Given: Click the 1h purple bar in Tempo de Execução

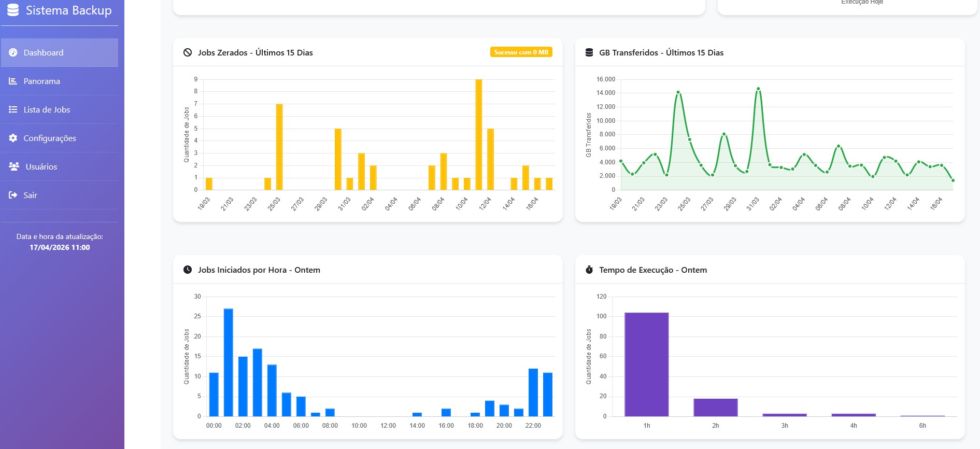Looking at the screenshot, I should point(647,364).
